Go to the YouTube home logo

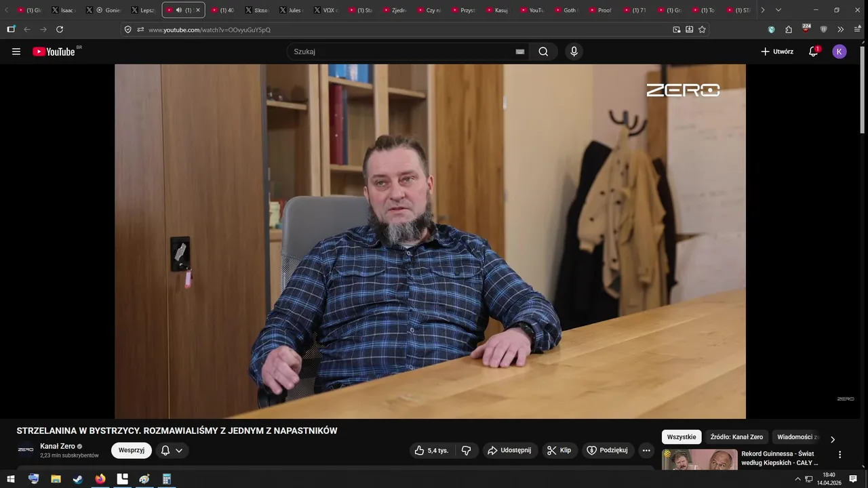[x=54, y=52]
